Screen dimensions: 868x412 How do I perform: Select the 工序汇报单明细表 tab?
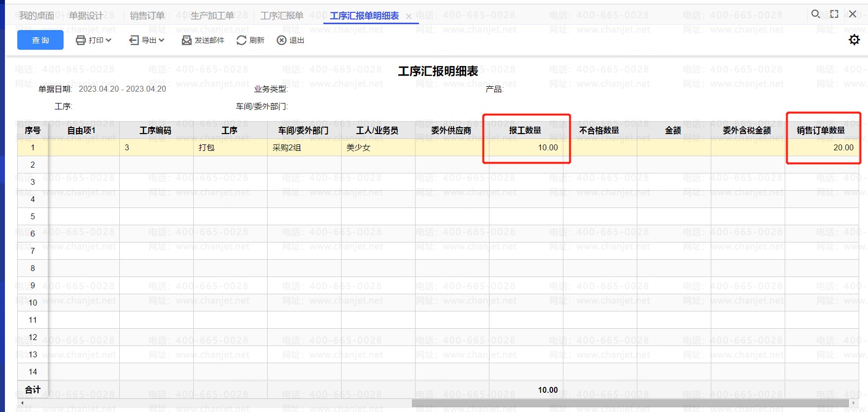(364, 16)
